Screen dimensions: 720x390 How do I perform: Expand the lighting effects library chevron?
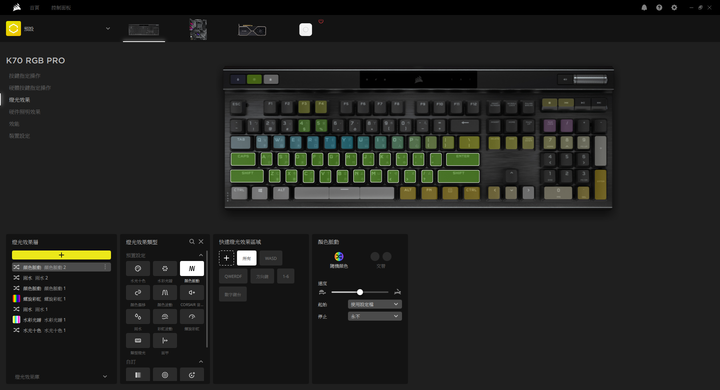pos(105,377)
